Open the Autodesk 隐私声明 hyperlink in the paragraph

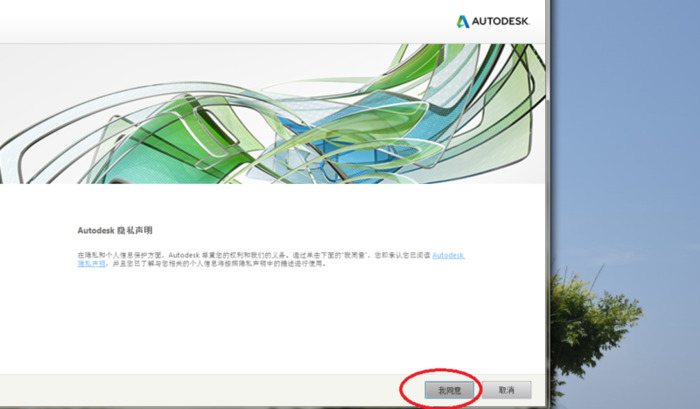pyautogui.click(x=448, y=256)
